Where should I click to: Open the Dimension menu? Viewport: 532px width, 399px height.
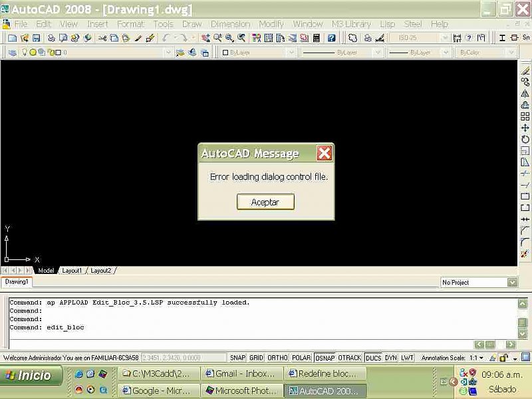tap(230, 24)
